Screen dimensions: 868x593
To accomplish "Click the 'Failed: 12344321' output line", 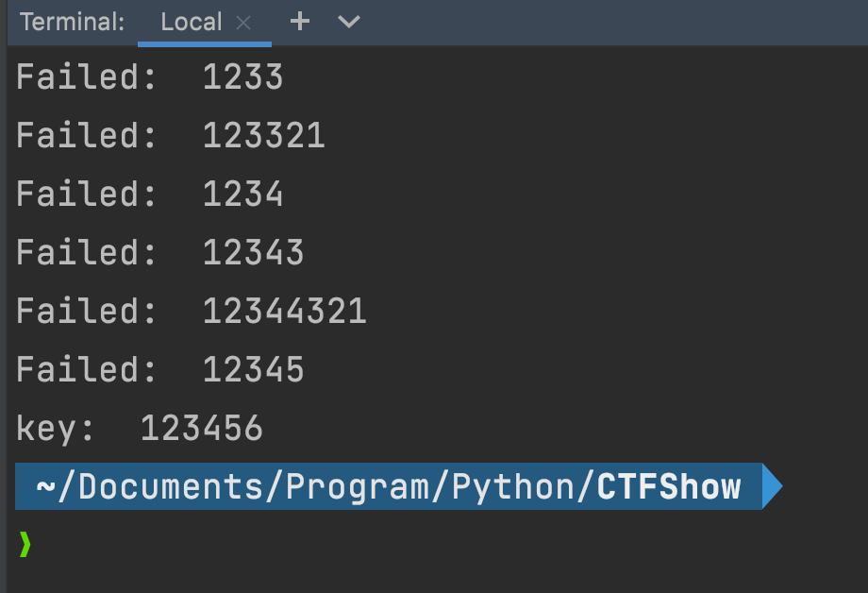I will coord(191,312).
